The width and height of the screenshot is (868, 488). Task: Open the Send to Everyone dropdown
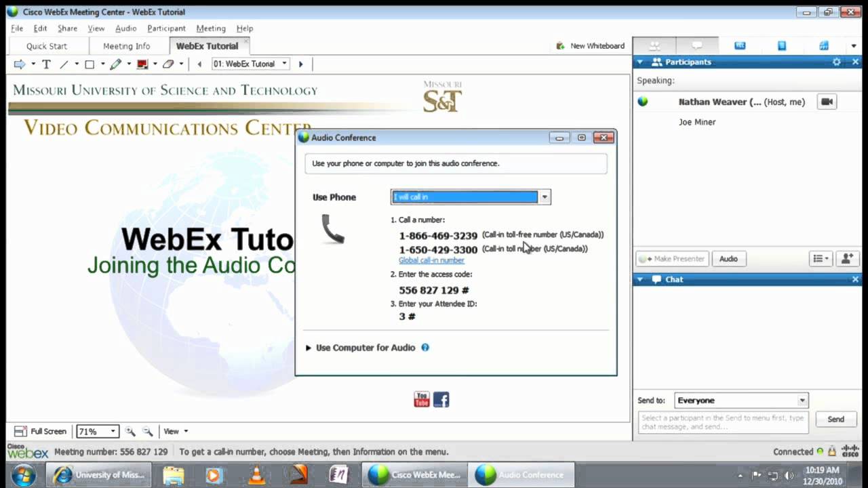741,401
